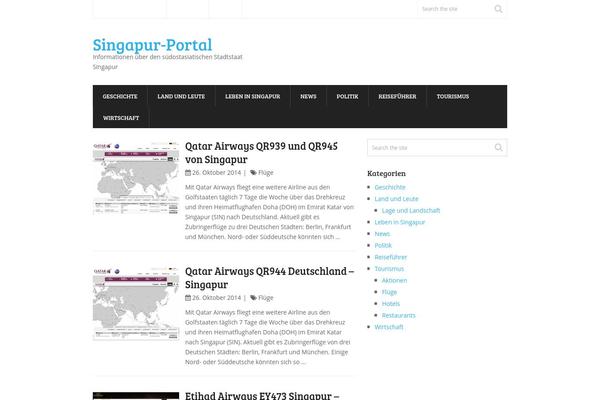Click the sidebar search magnifier icon
Image resolution: width=600 pixels, height=400 pixels.
point(498,147)
